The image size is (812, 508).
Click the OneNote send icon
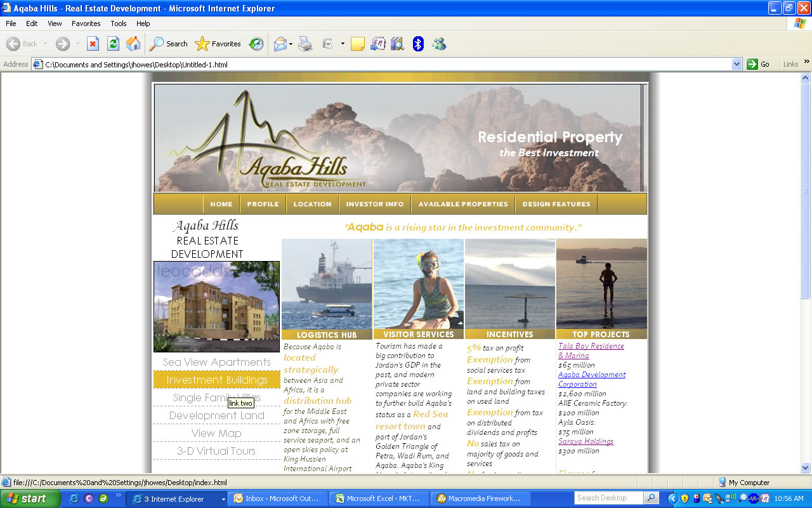[x=378, y=44]
